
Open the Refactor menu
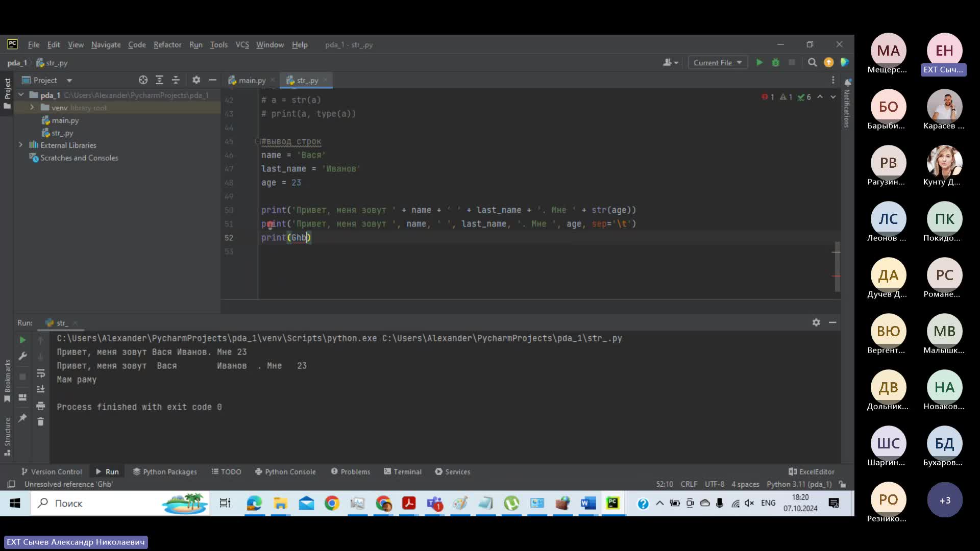[x=167, y=45]
